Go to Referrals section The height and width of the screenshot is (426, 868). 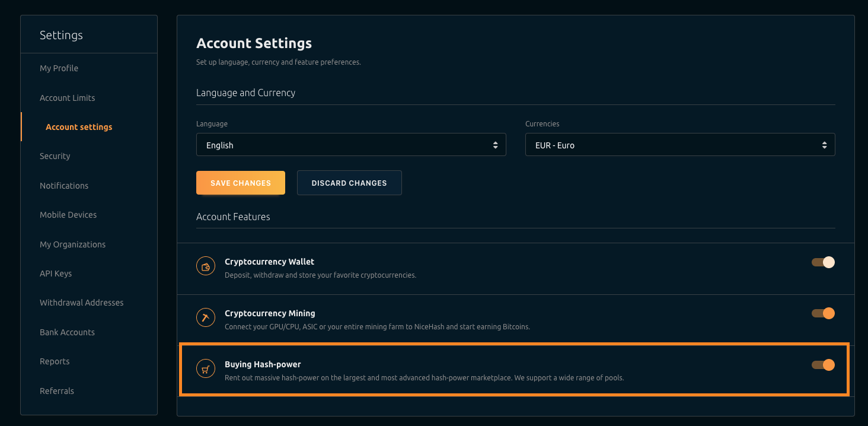(57, 391)
